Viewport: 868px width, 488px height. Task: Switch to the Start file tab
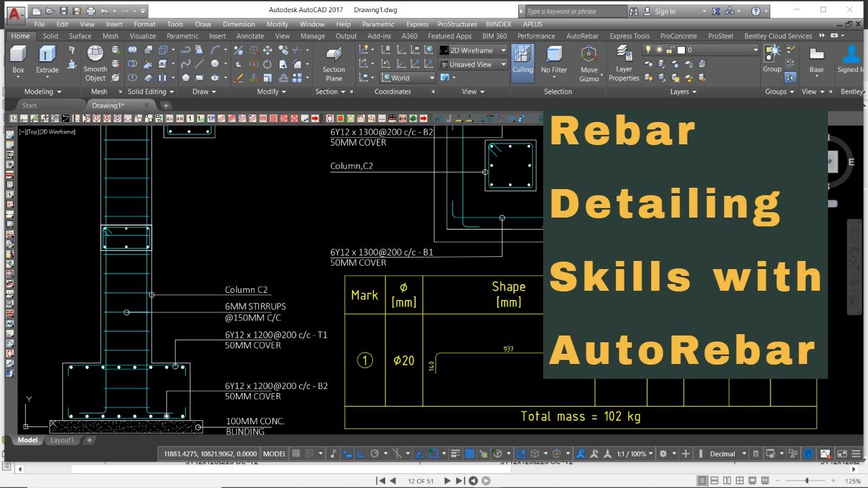pyautogui.click(x=30, y=106)
